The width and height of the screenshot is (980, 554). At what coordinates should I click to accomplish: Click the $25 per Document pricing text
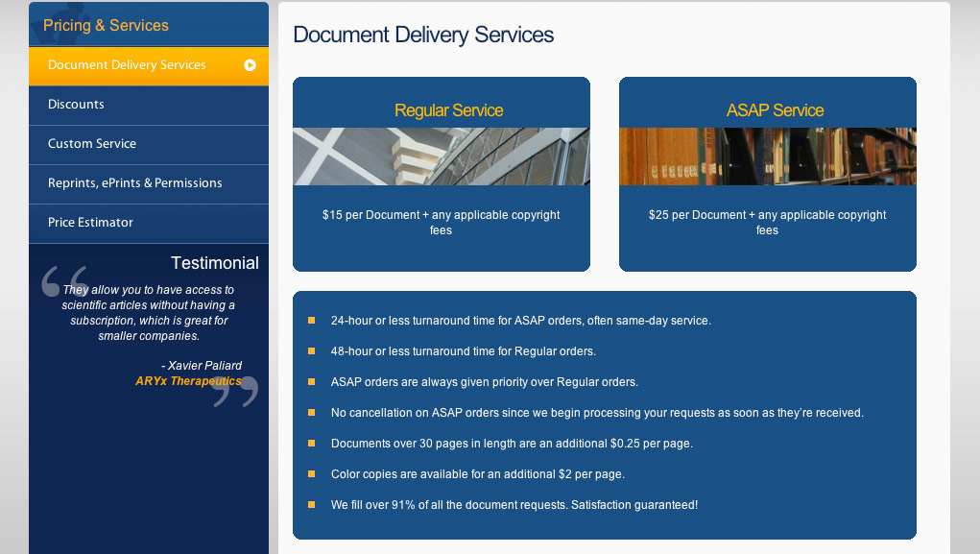[768, 222]
